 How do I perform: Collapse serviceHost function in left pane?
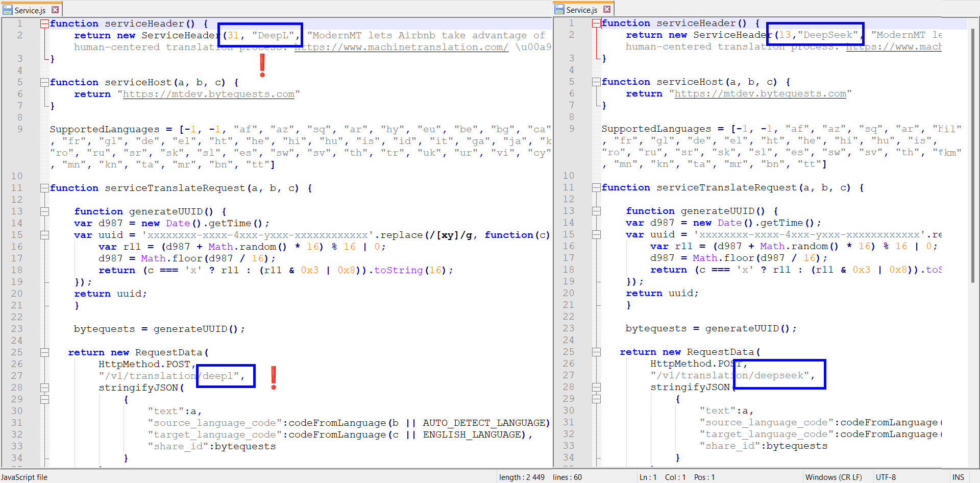tap(45, 82)
